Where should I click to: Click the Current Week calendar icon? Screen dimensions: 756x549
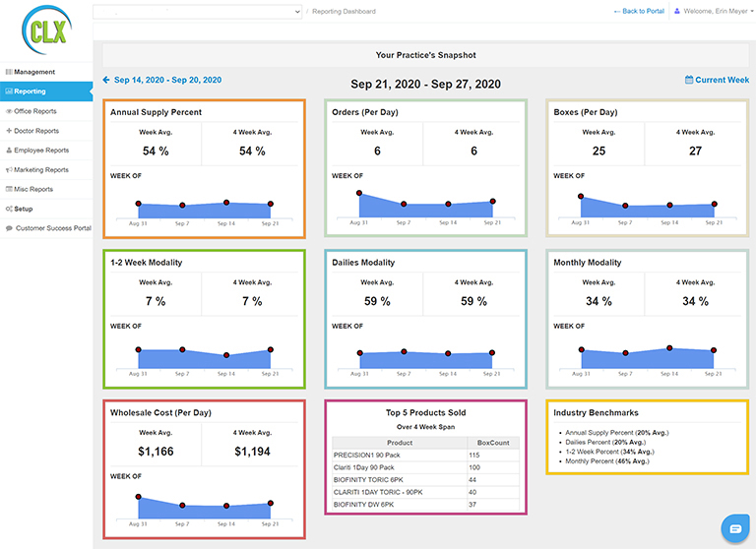click(689, 80)
